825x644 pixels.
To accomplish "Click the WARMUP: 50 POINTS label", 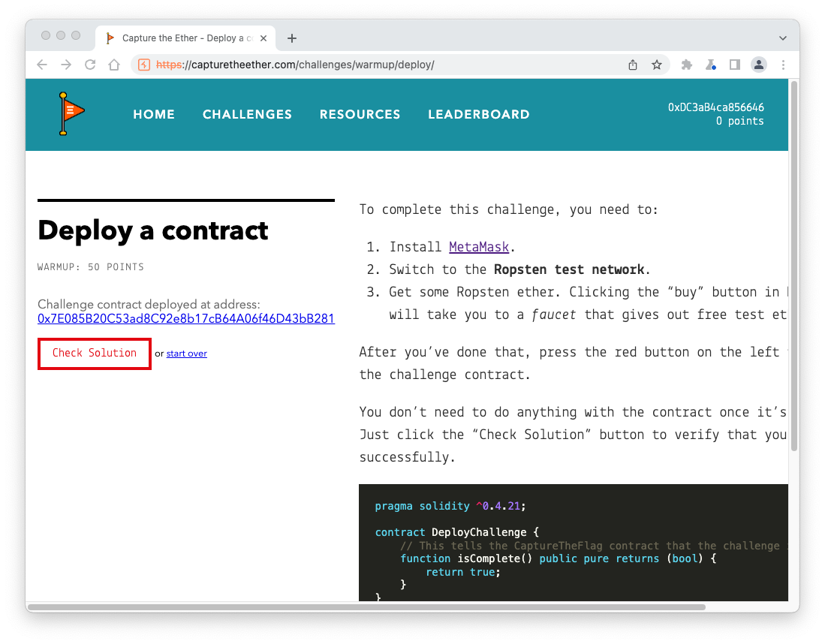I will click(x=91, y=266).
